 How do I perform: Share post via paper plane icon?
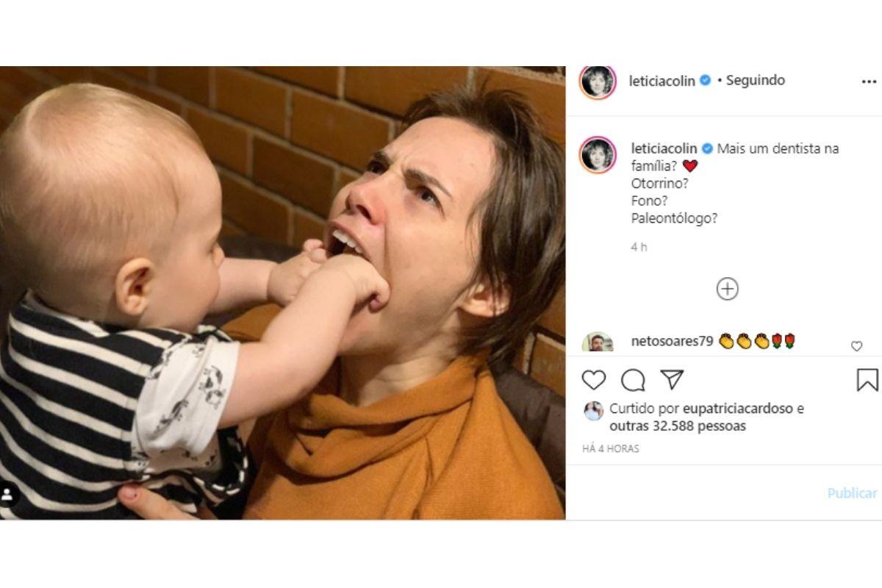click(x=672, y=380)
